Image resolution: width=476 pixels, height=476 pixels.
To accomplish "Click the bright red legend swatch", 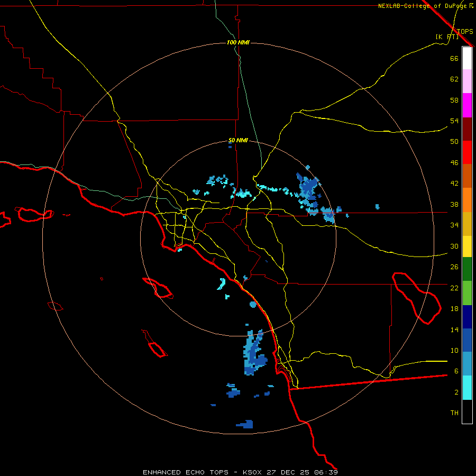I will (467, 152).
